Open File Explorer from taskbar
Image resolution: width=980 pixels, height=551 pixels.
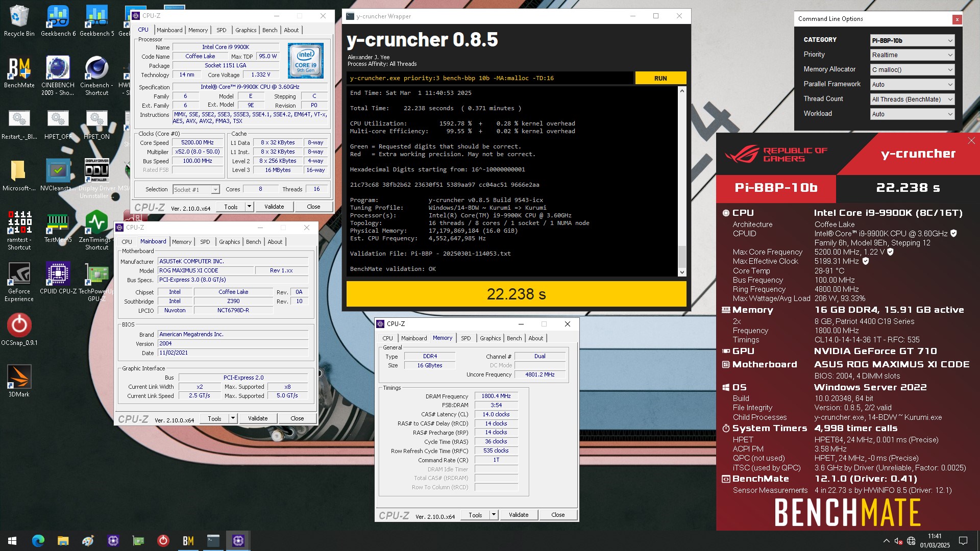63,541
